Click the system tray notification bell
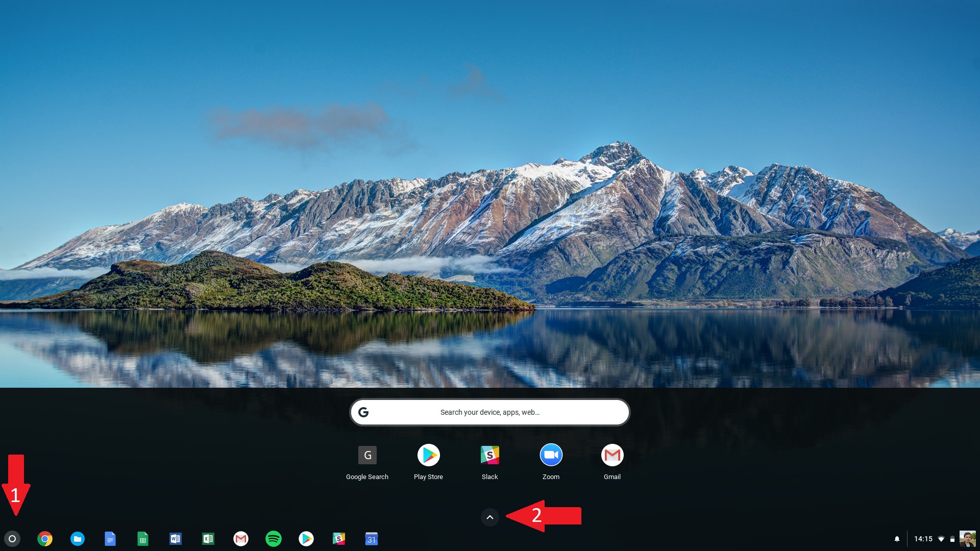Screen dimensions: 980x551 [896, 538]
